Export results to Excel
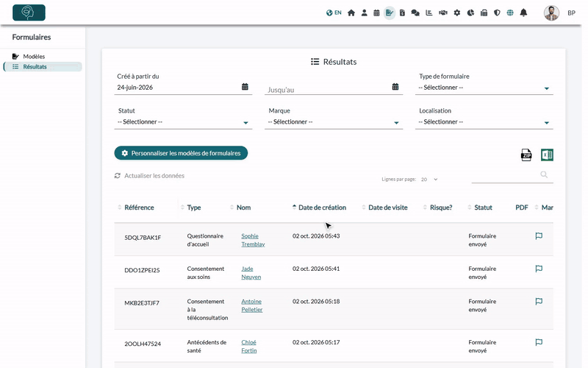 (x=547, y=155)
